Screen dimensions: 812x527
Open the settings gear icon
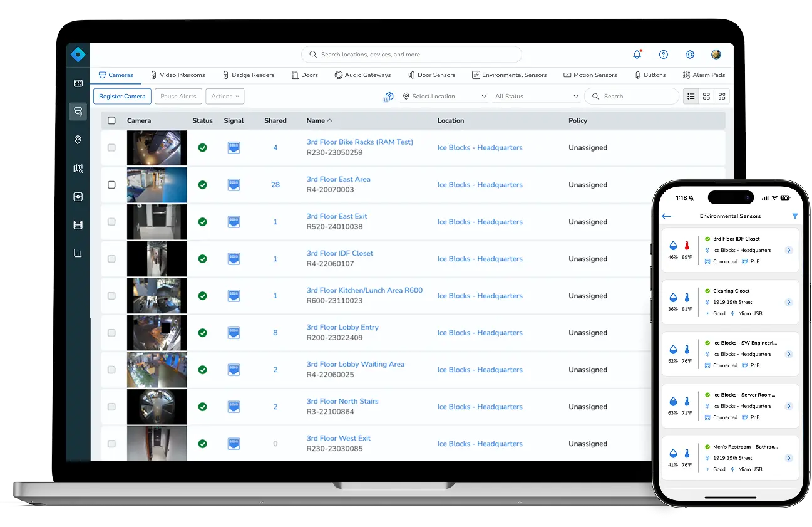tap(690, 55)
